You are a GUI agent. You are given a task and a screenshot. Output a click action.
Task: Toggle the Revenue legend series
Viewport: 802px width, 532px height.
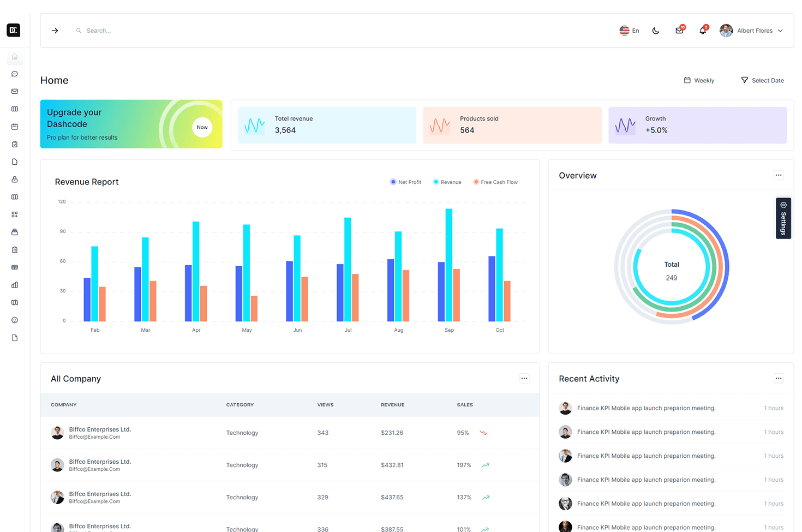[x=447, y=182]
